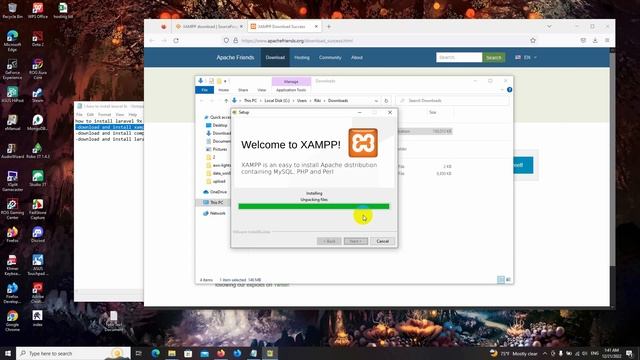Open WPS Office desktop icon

tap(38, 11)
